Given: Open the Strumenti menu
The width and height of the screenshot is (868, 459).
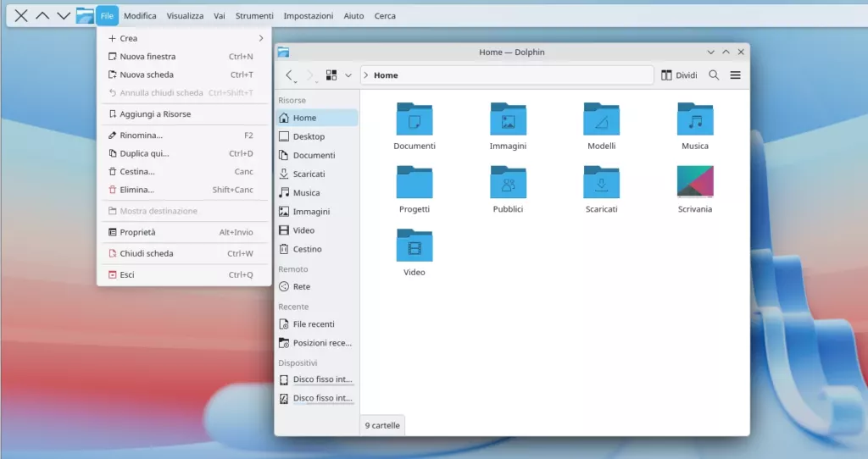Looking at the screenshot, I should point(254,16).
